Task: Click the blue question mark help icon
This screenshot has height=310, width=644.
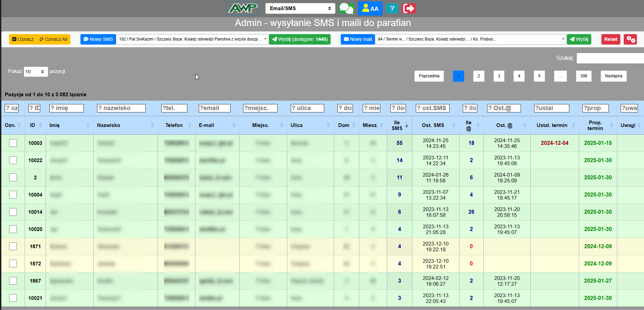Action: click(392, 8)
